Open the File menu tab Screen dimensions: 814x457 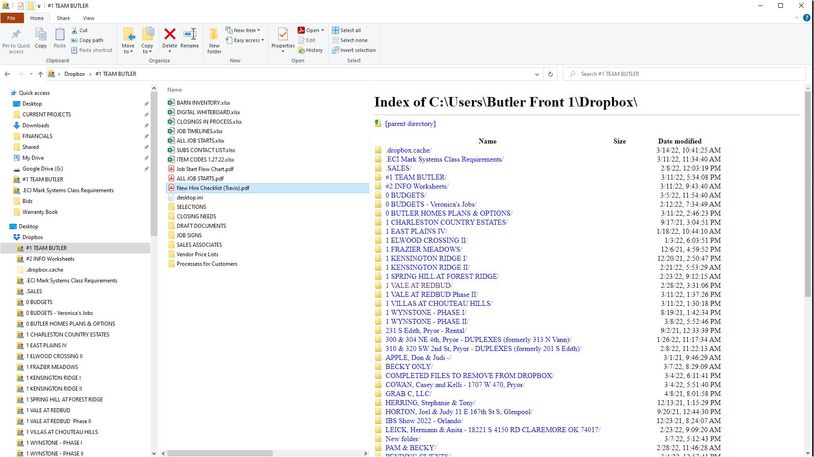click(x=10, y=18)
